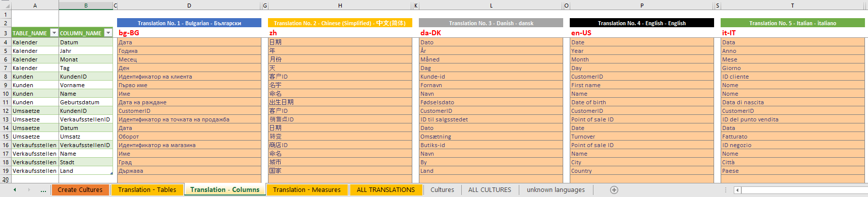
Task: Select the TABLE_NAME header cell
Action: 35,33
